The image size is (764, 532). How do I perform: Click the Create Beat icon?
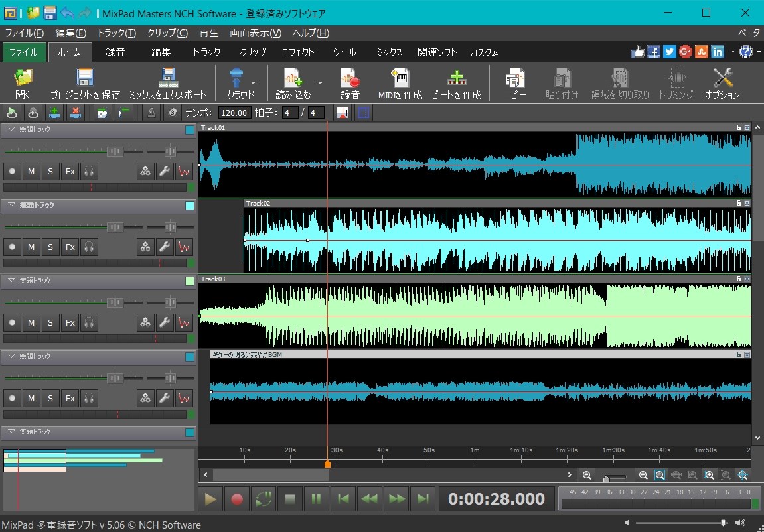(456, 78)
